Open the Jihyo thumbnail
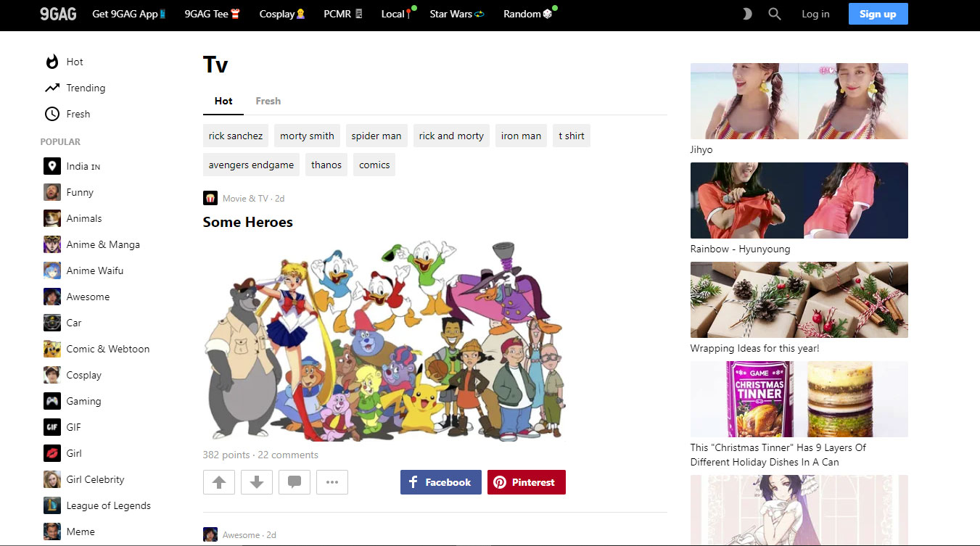Viewport: 980px width, 546px height. coord(799,101)
